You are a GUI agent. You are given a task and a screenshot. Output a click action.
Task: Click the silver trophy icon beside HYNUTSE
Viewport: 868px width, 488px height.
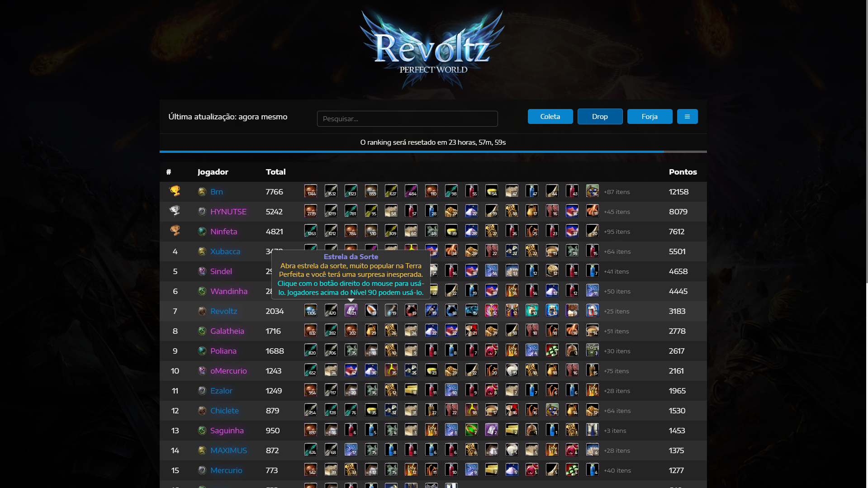[175, 211]
